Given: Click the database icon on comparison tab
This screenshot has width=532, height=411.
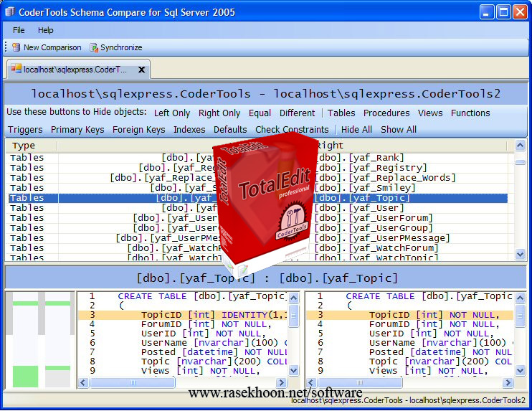Looking at the screenshot, I should 16,69.
